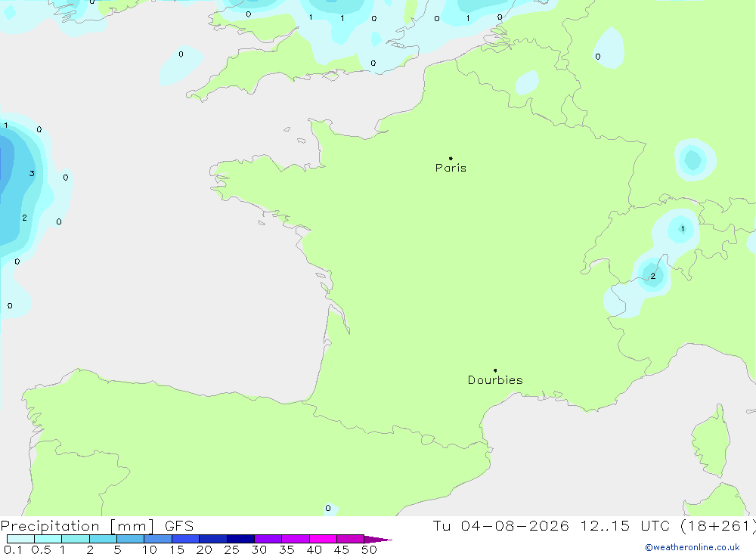The image size is (756, 554).
Task: Pick the 2–5 mm legend swatch
Action: pos(103,539)
